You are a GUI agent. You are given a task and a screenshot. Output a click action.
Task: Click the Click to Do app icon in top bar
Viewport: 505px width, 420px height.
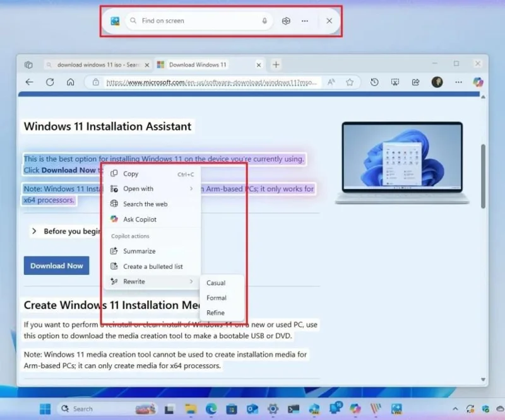click(x=115, y=21)
